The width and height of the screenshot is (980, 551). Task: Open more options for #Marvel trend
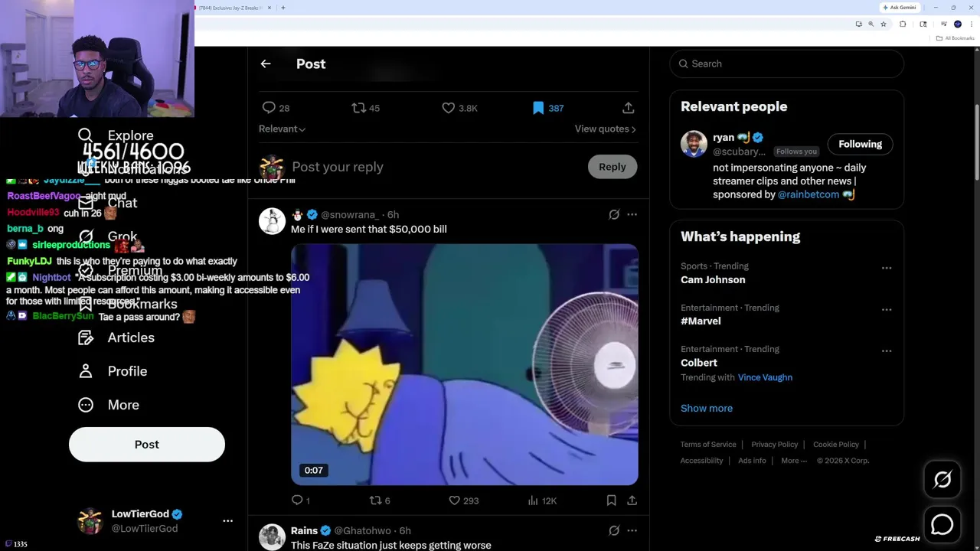[x=887, y=309]
